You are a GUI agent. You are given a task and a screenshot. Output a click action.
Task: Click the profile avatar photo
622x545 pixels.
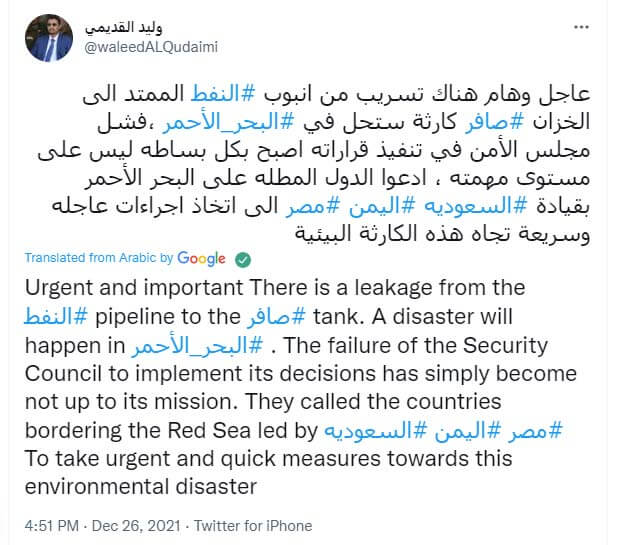pos(49,38)
